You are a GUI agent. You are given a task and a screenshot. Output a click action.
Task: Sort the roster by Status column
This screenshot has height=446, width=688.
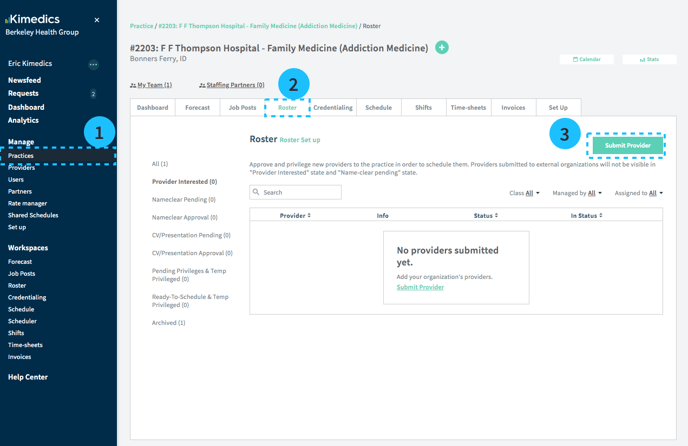click(x=486, y=216)
